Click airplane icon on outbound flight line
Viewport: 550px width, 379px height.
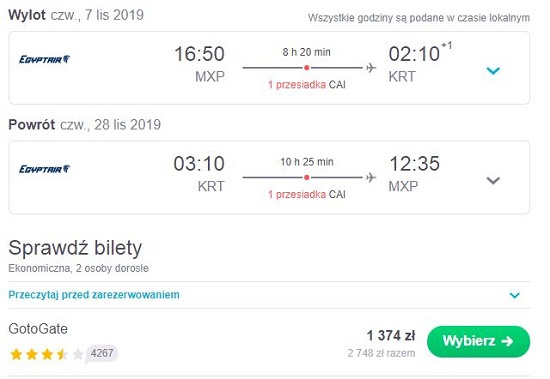click(371, 67)
